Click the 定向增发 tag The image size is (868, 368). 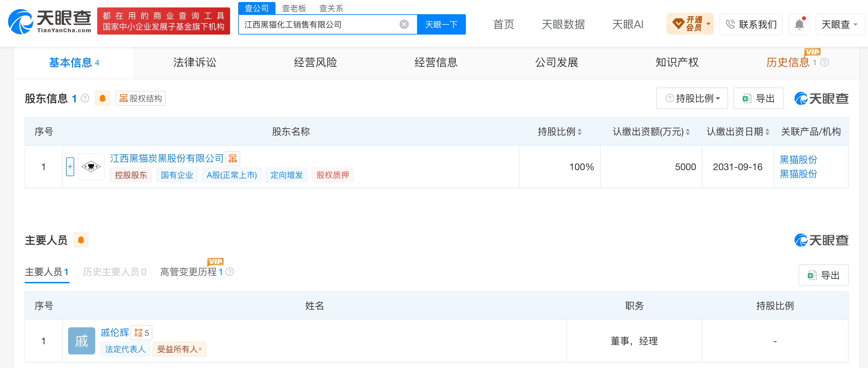tap(287, 175)
